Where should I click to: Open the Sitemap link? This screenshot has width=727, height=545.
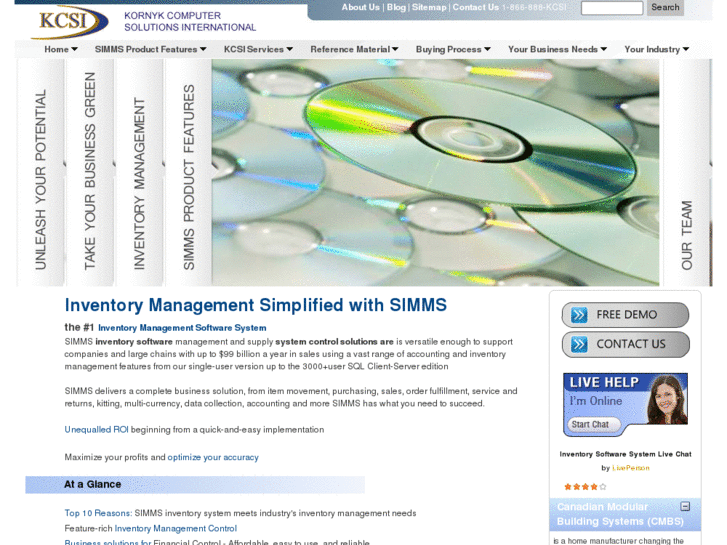tap(429, 7)
